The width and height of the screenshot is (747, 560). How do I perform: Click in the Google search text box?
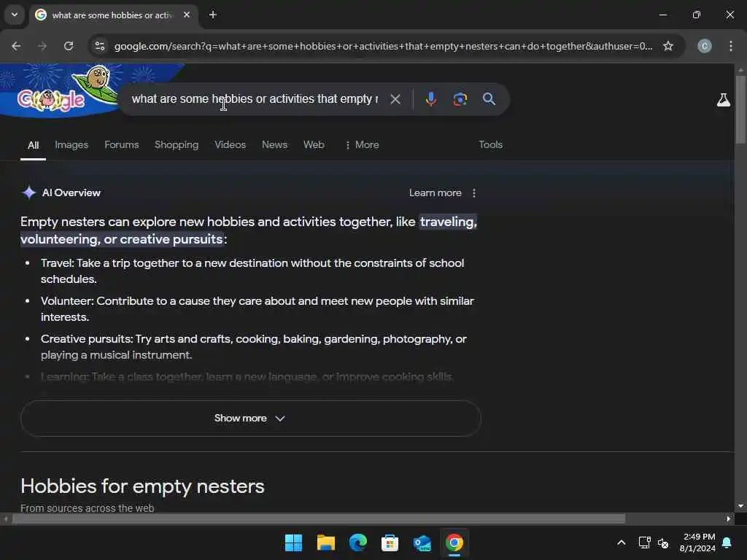pos(255,99)
